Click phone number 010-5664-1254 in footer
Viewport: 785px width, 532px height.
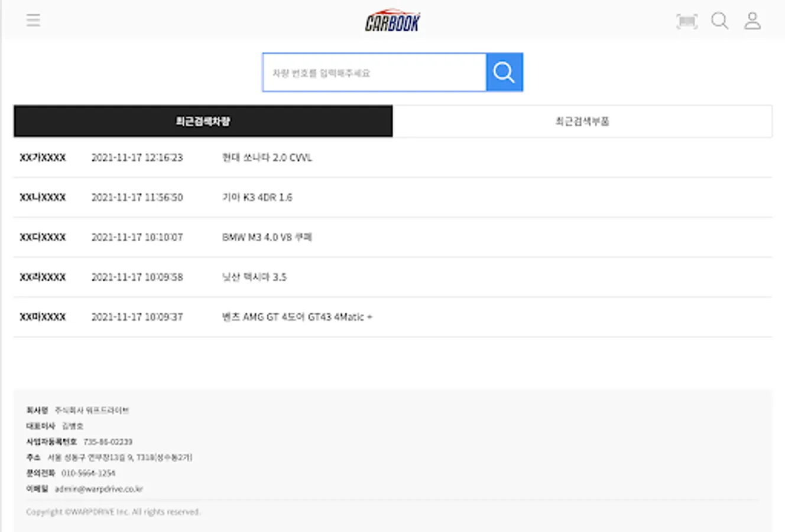(x=88, y=473)
